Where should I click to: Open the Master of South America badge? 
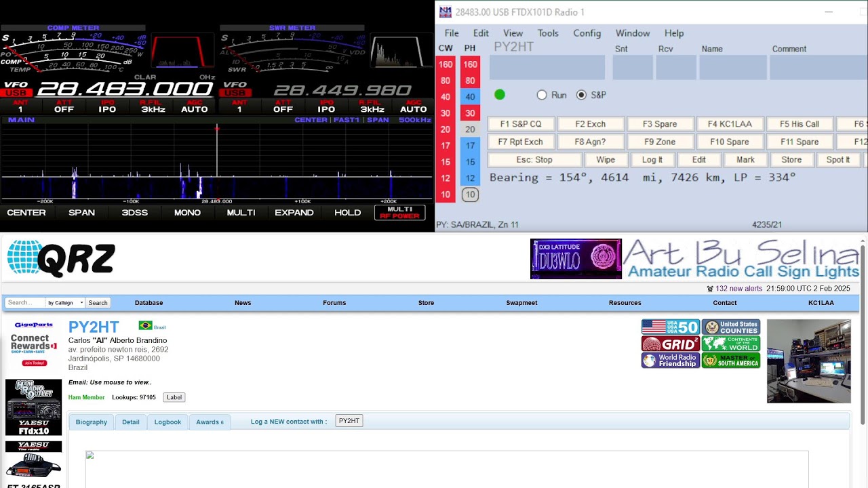(731, 361)
